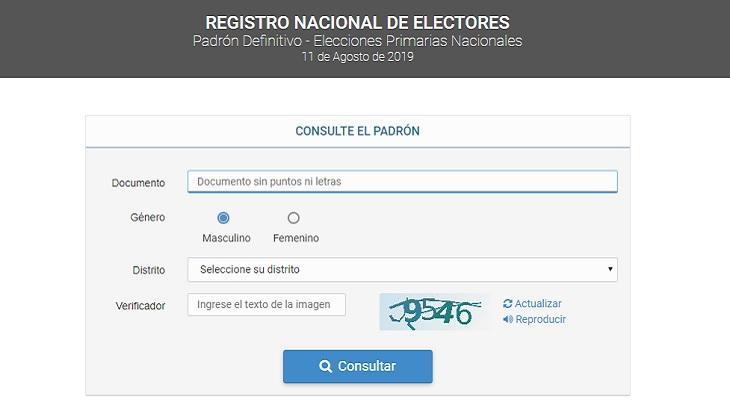Select the Masculino radio button
The width and height of the screenshot is (730, 400).
[x=223, y=217]
